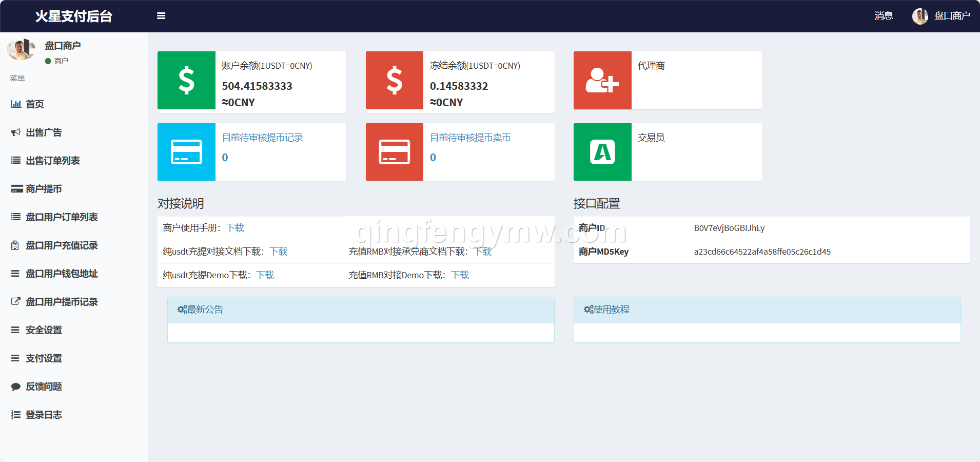Click the add-user icon for 代理商
The image size is (980, 462).
coord(602,80)
